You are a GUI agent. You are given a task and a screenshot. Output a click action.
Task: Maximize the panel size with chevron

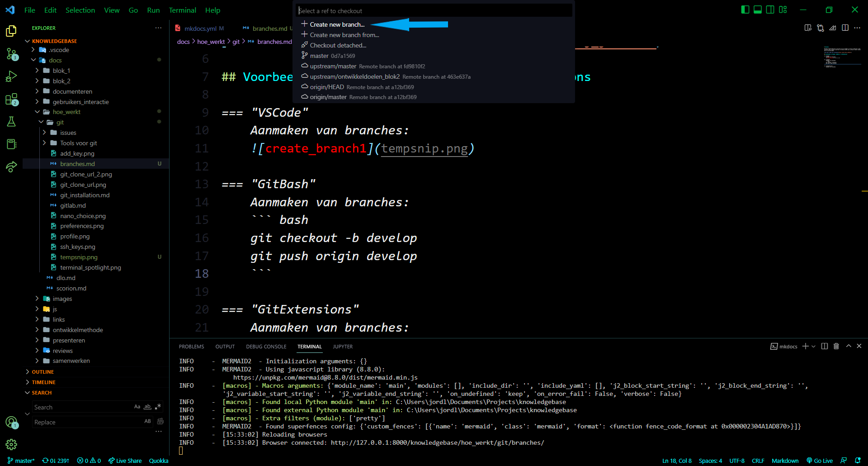849,346
